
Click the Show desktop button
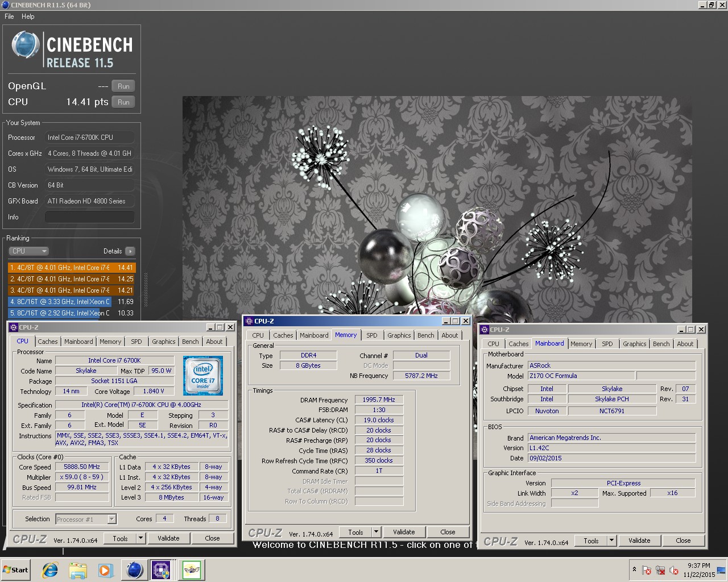point(721,569)
